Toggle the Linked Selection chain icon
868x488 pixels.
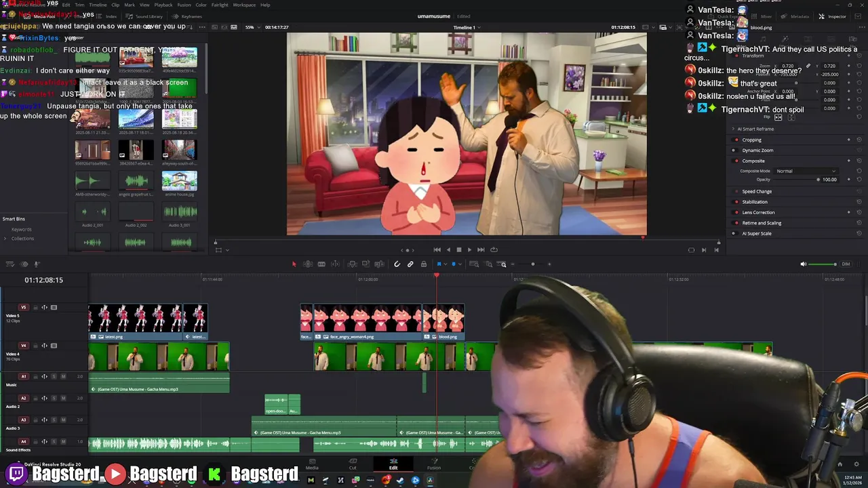pyautogui.click(x=410, y=264)
